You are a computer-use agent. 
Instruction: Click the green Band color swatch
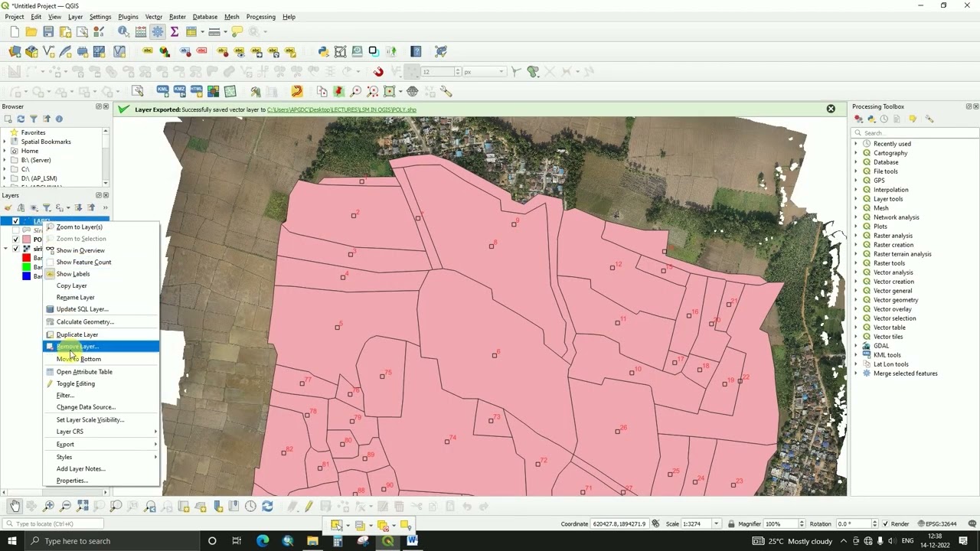point(26,267)
